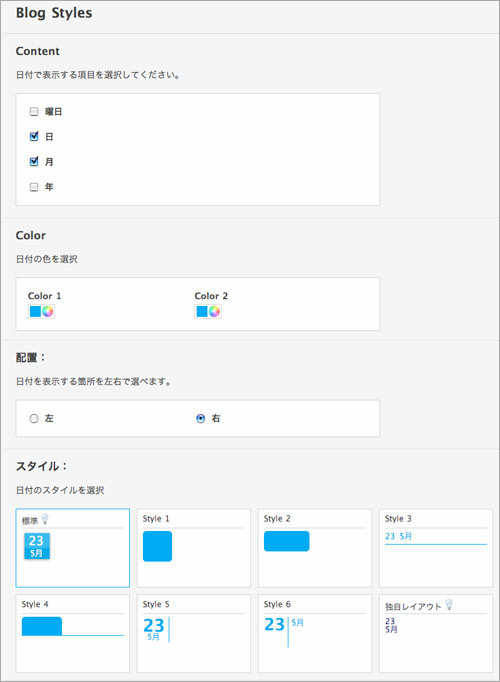Choose the Style 6 date thumbnail
The image size is (500, 682).
tap(315, 634)
